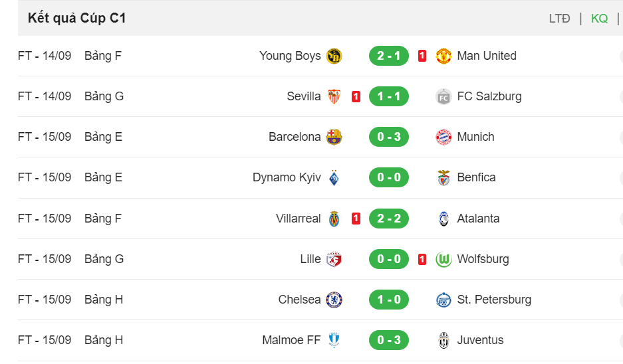Open the Malmoe FF team link
The image size is (623, 364).
[x=291, y=340]
